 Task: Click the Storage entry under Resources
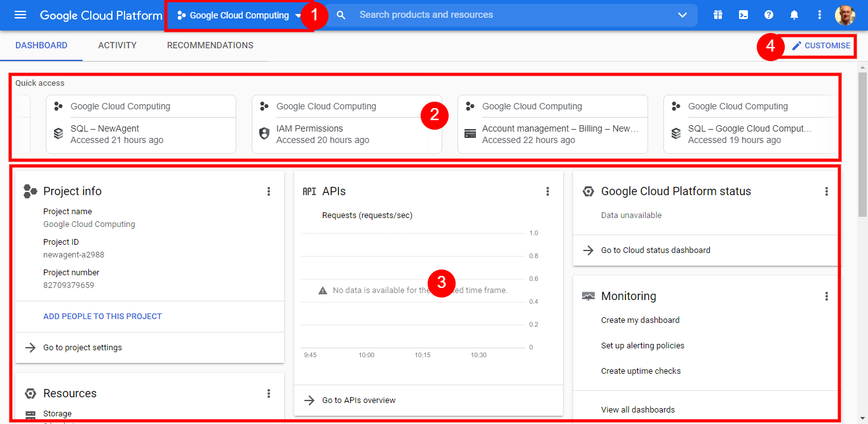(57, 414)
